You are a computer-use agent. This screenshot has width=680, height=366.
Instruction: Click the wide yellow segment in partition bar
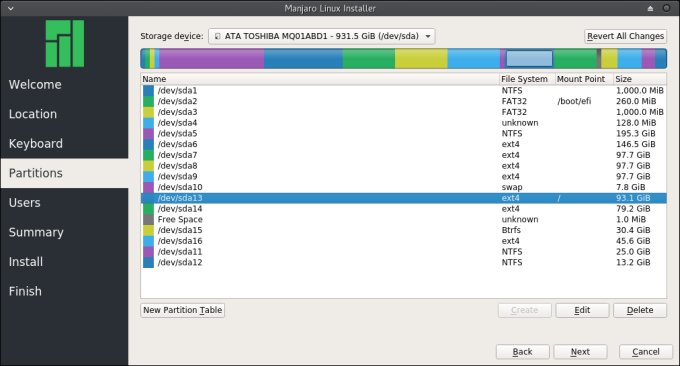pyautogui.click(x=421, y=59)
